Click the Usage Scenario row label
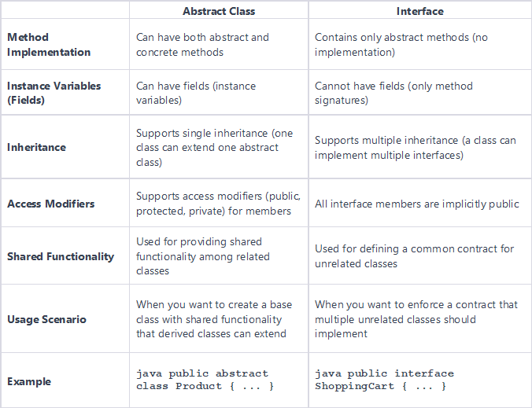This screenshot has height=408, width=532. coord(46,319)
